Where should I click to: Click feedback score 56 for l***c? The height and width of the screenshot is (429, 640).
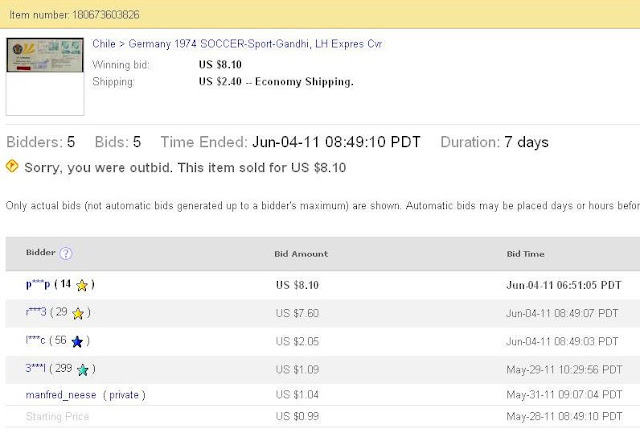tap(62, 342)
